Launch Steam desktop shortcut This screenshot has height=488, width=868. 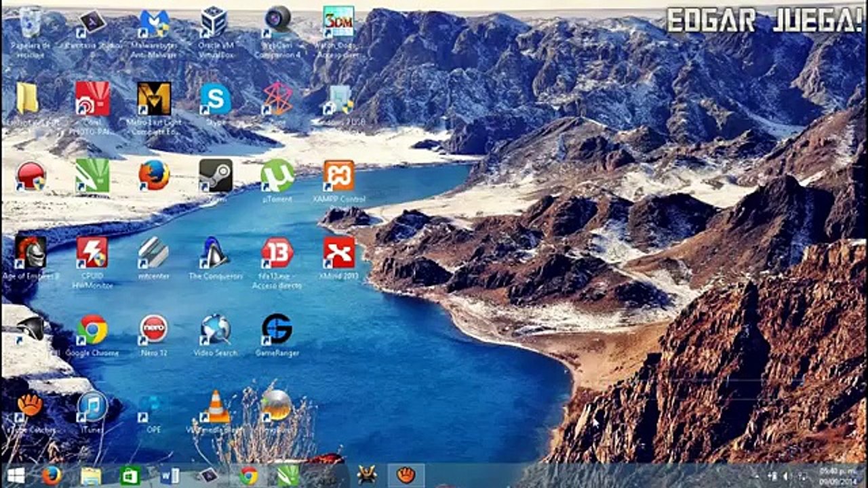[216, 176]
